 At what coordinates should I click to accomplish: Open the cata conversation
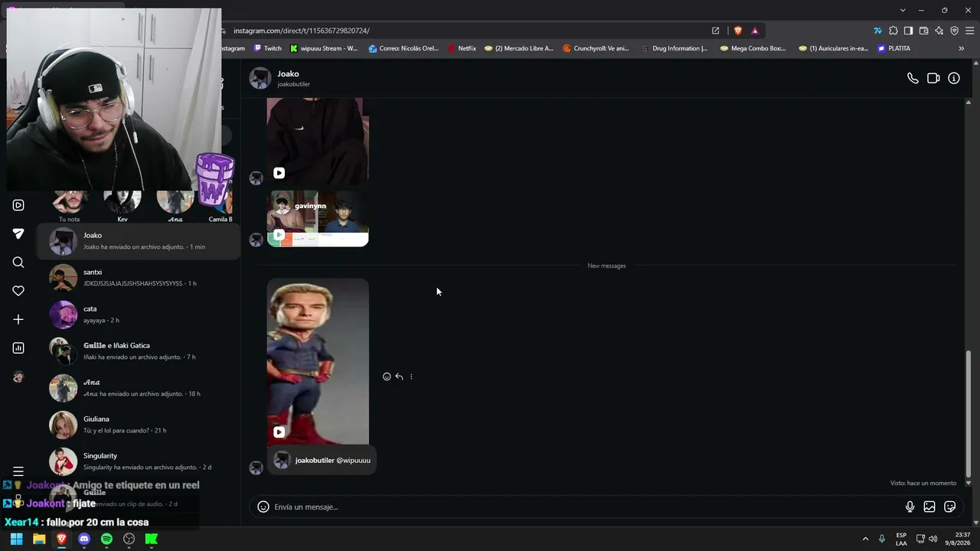point(139,315)
